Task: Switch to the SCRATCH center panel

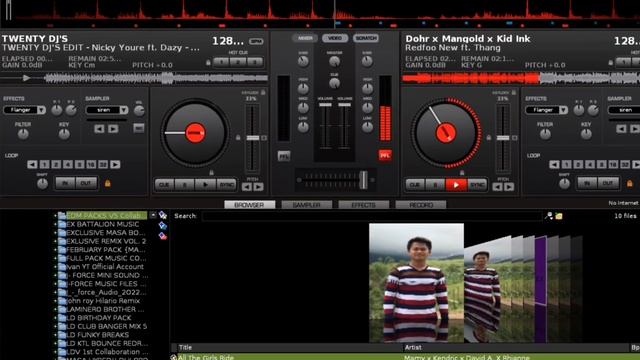Action: coord(366,38)
